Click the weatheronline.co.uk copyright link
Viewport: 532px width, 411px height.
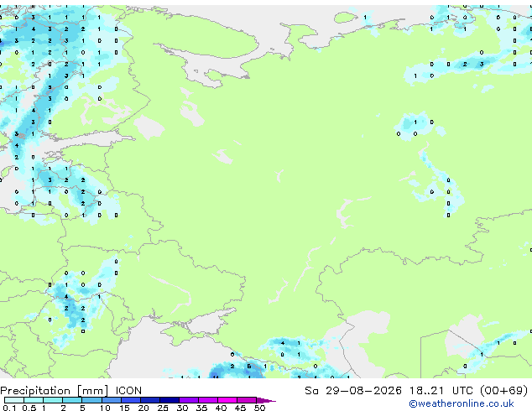tap(462, 403)
